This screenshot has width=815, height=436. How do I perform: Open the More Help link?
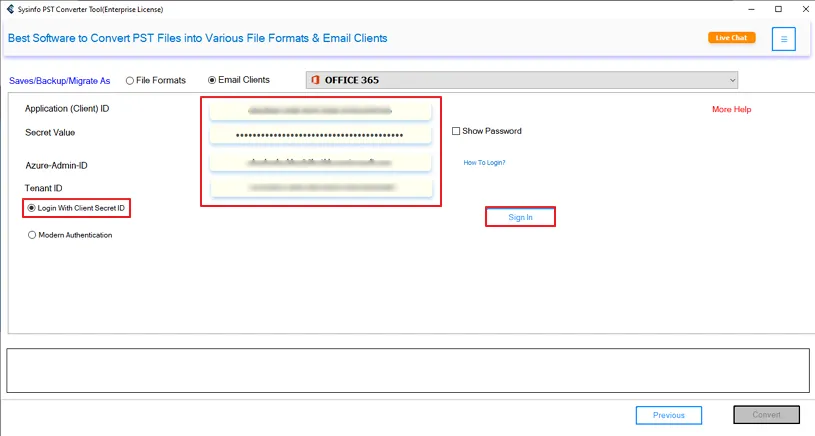point(731,109)
